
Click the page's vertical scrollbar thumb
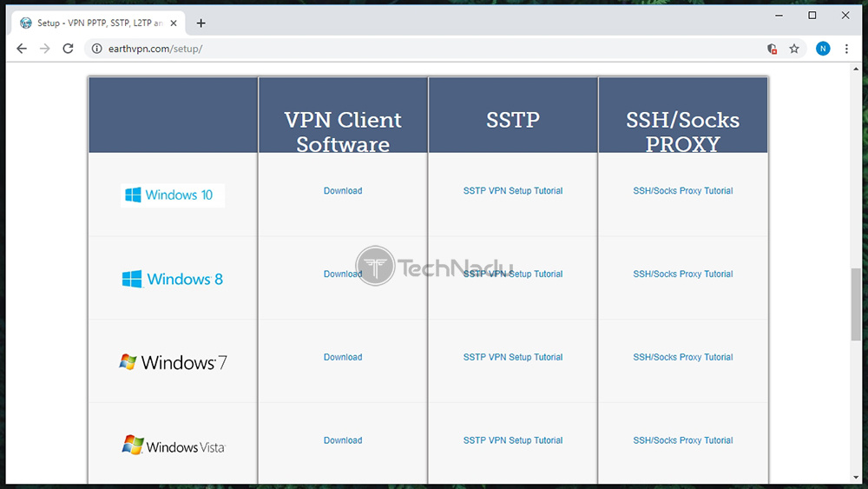pyautogui.click(x=856, y=304)
